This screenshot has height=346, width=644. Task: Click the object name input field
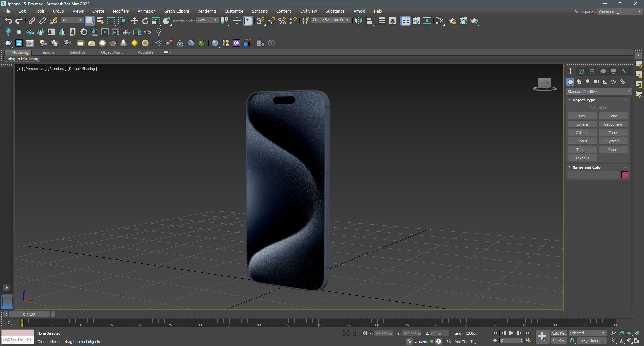click(x=593, y=175)
